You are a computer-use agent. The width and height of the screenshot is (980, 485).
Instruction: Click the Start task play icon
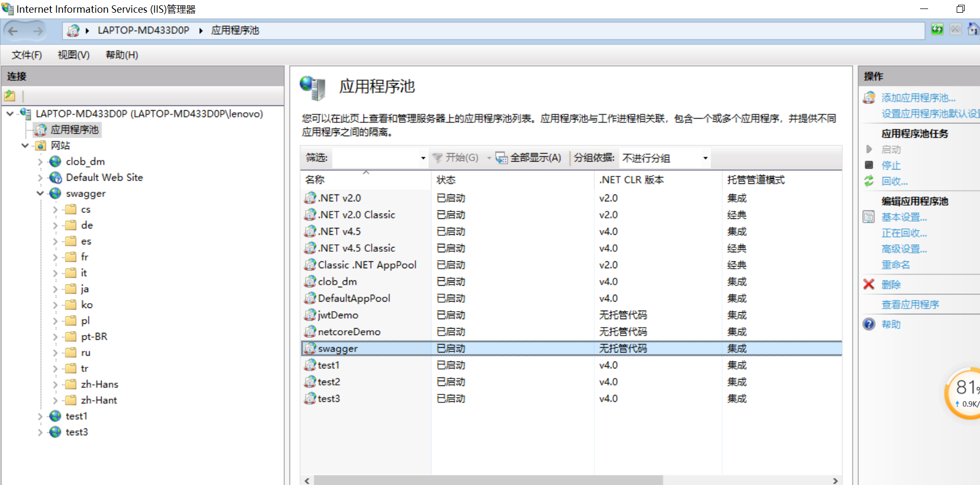click(869, 149)
